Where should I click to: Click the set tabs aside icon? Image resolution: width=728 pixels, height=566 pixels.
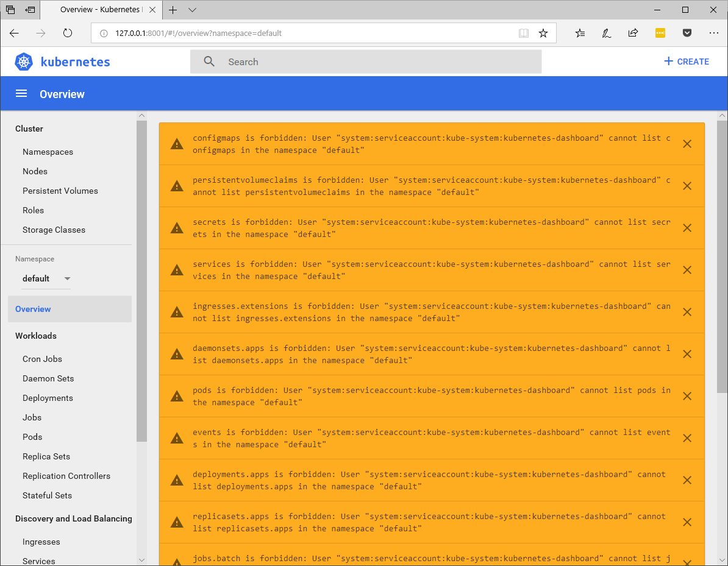(x=30, y=10)
